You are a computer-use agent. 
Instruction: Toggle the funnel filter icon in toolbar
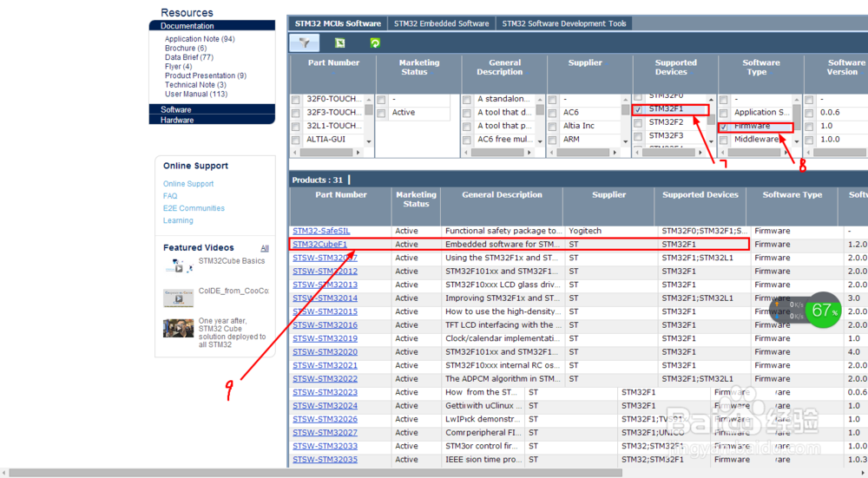[305, 43]
